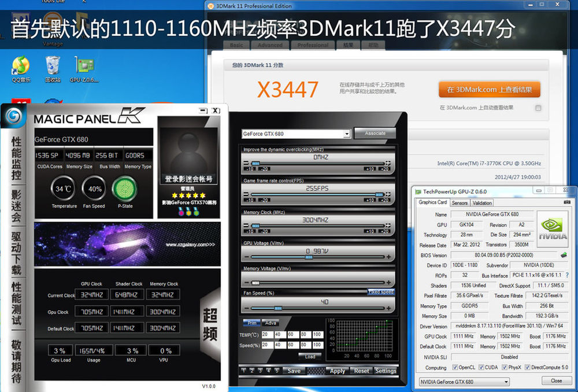This screenshot has height=392, width=578.
Task: Click the Magic Panel blue orb logo
Action: coord(14,116)
